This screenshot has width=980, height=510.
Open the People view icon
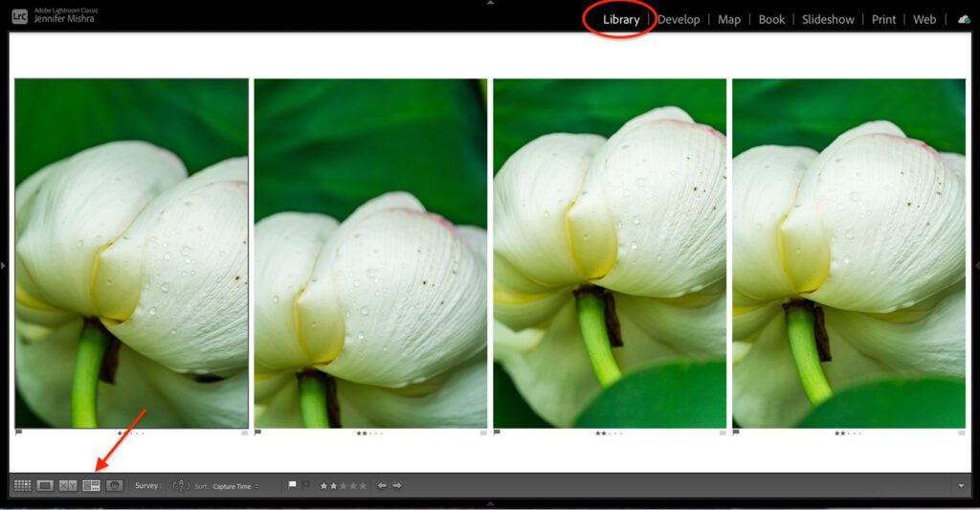click(x=115, y=486)
